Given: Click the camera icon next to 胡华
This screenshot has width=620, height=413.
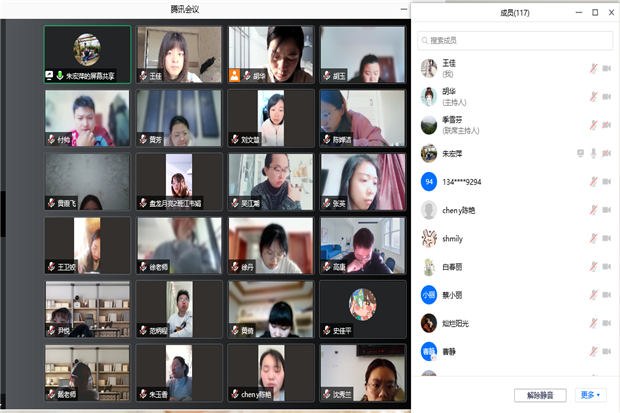Looking at the screenshot, I should pyautogui.click(x=606, y=97).
